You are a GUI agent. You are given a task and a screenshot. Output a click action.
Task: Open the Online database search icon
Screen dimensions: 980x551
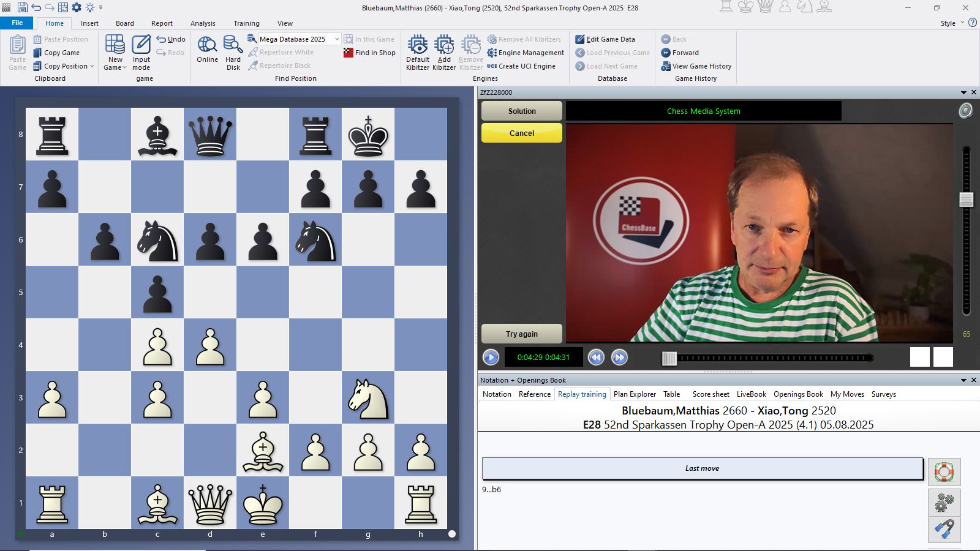207,47
